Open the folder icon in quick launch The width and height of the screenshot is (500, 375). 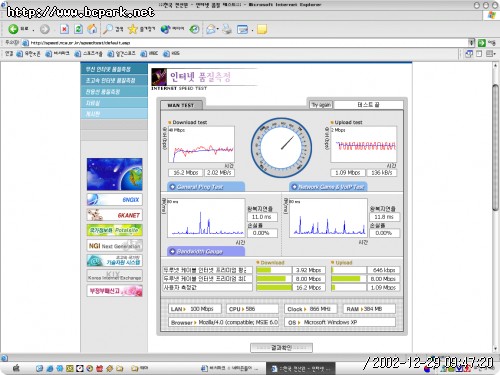pos(119,368)
